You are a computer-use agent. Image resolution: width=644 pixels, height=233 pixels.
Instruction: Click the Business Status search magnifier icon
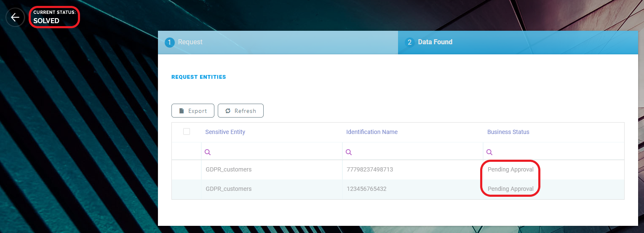click(x=489, y=152)
